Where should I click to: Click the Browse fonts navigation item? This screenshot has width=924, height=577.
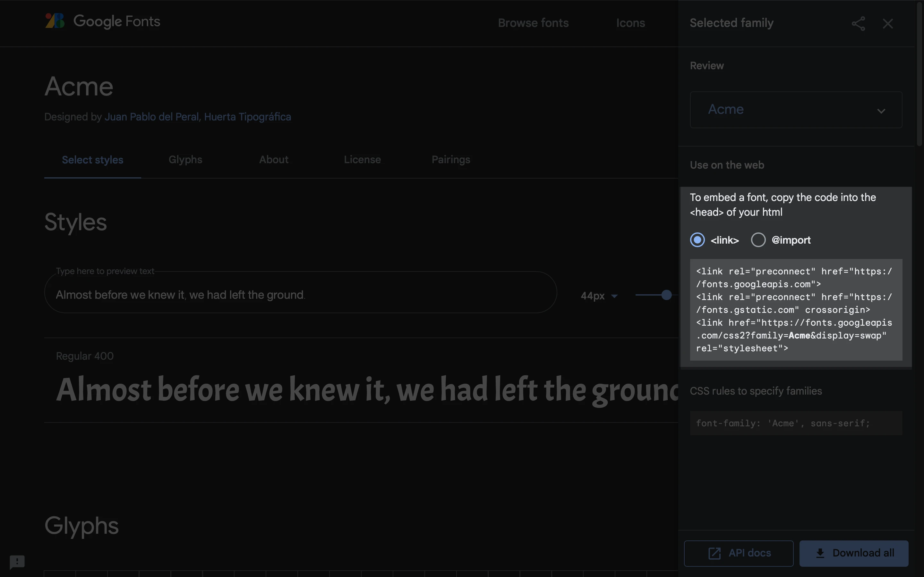point(533,23)
